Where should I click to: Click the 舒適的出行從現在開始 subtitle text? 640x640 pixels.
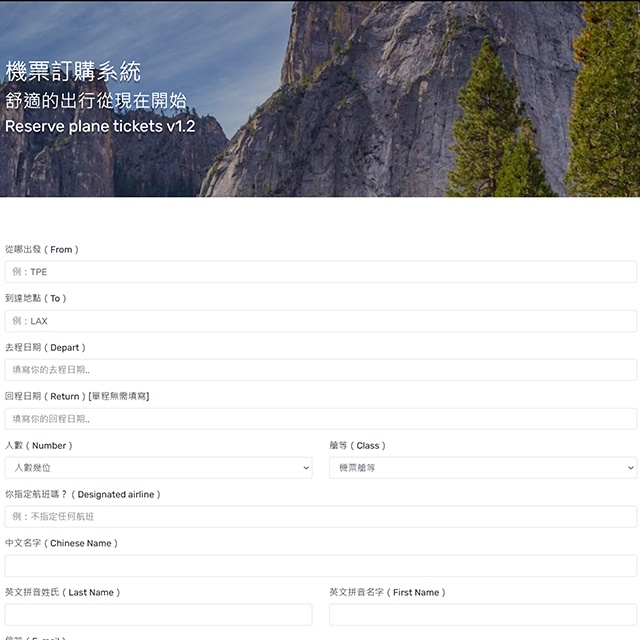click(95, 100)
